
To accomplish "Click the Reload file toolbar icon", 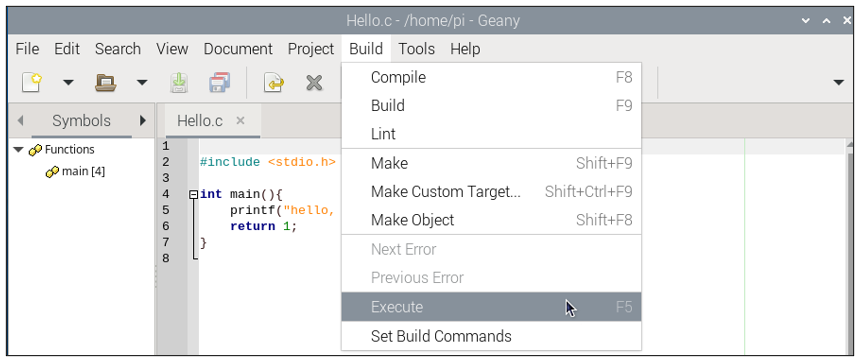I will pos(274,83).
